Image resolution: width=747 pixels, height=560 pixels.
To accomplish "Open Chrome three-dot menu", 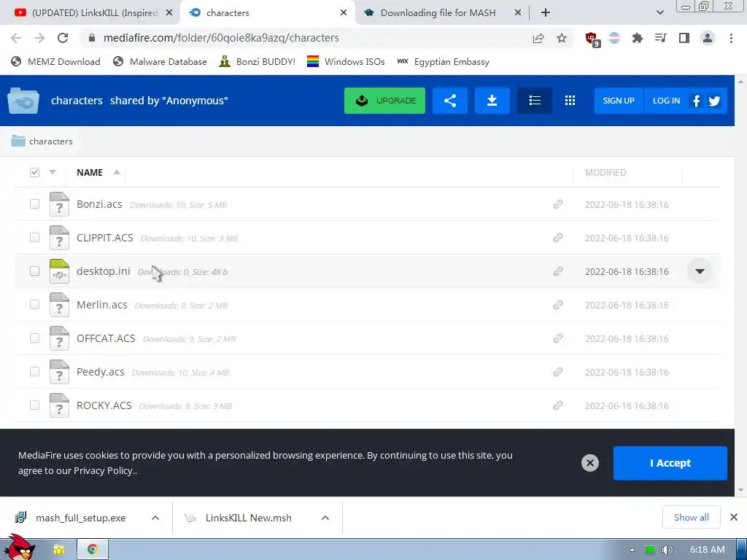I will coord(731,38).
